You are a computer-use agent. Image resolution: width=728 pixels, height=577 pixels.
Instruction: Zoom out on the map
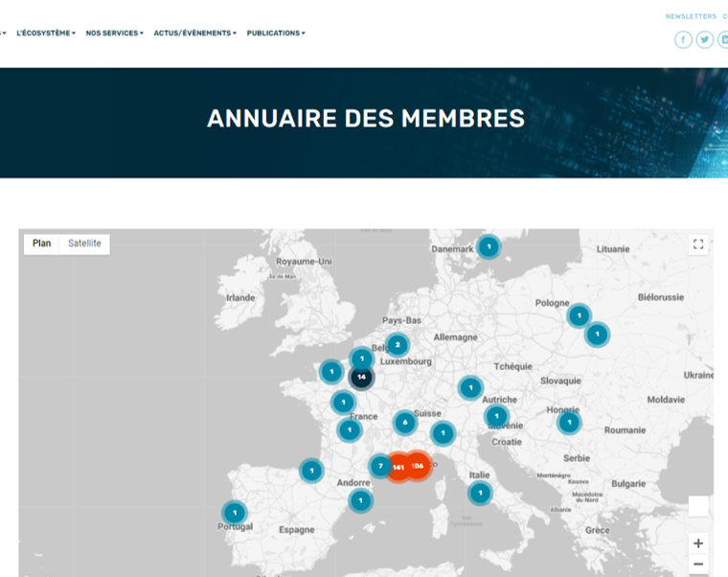tap(698, 565)
